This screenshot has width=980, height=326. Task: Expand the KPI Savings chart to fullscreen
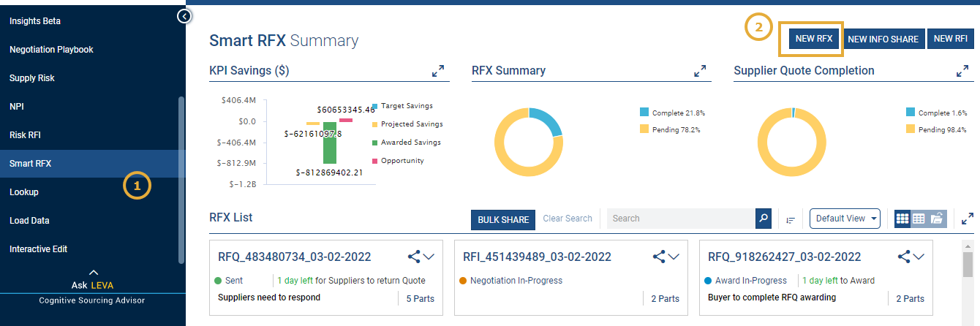click(438, 71)
